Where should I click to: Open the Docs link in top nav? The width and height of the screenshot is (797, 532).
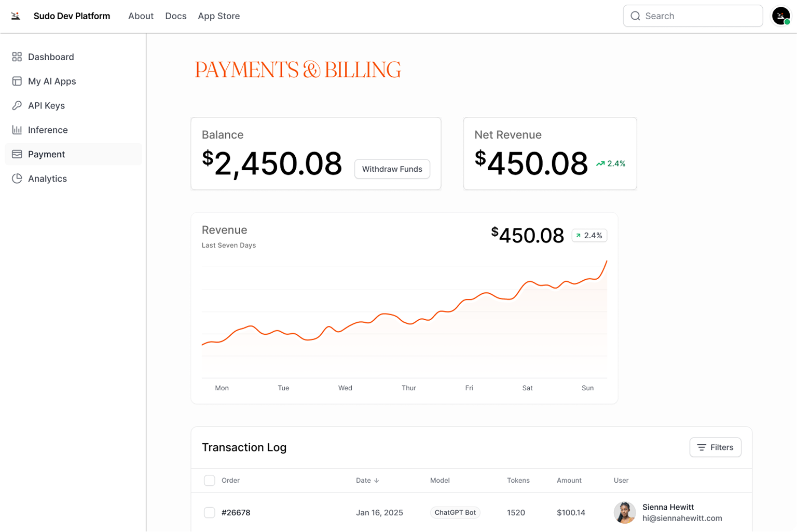(x=176, y=16)
